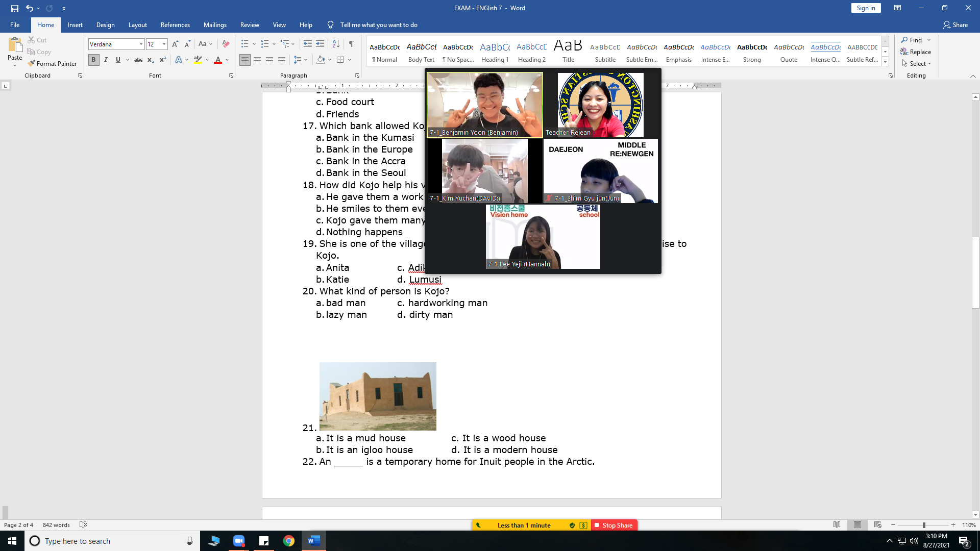Click Tell me what you want search

(x=379, y=25)
